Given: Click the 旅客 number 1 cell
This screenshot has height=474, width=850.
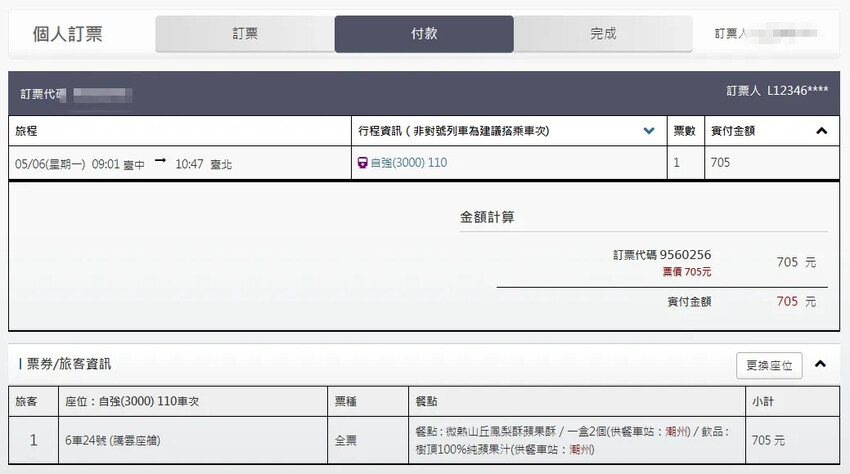Looking at the screenshot, I should [x=33, y=440].
